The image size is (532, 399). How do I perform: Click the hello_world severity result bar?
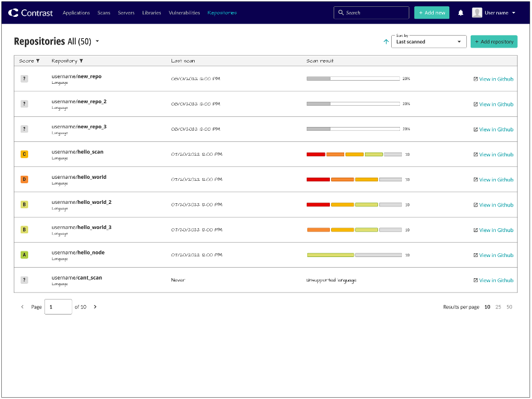pyautogui.click(x=354, y=179)
